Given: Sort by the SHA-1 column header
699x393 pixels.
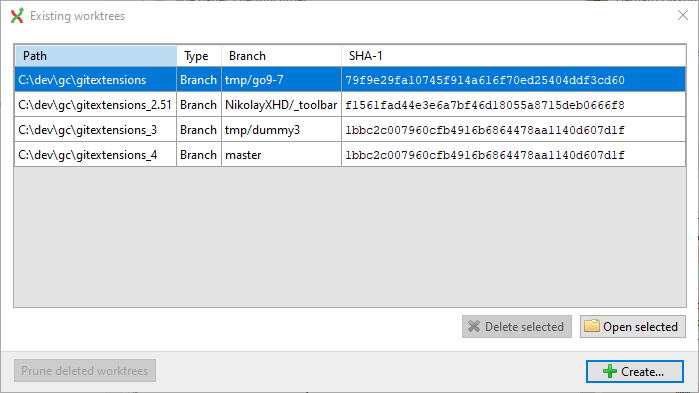Looking at the screenshot, I should click(514, 56).
